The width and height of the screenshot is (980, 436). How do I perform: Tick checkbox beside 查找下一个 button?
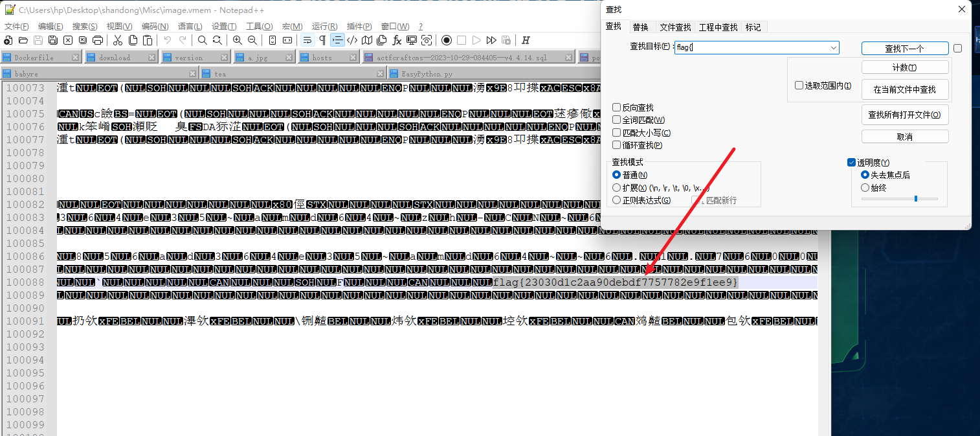tap(958, 48)
